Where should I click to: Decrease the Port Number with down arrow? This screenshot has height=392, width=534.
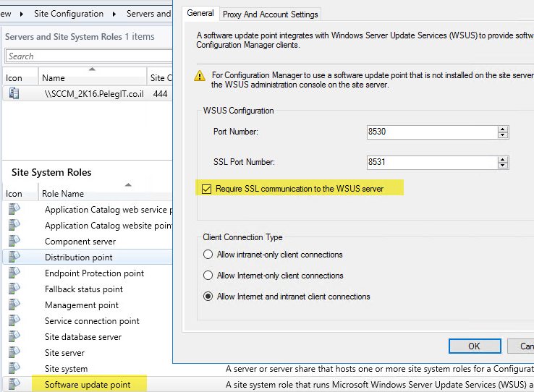pyautogui.click(x=503, y=135)
